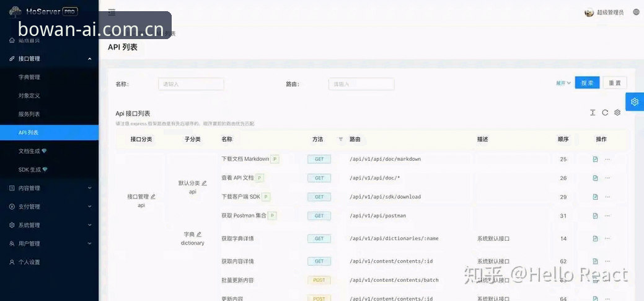Viewport: 644px width, 301px height.
Task: Open more actions for 下载文档 Markdown row
Action: click(x=607, y=159)
